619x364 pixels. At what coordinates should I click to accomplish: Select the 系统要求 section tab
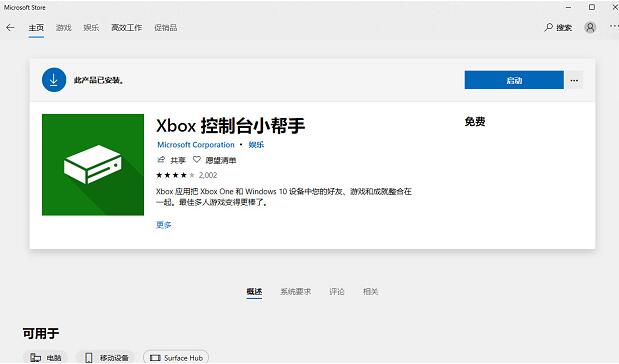point(295,292)
